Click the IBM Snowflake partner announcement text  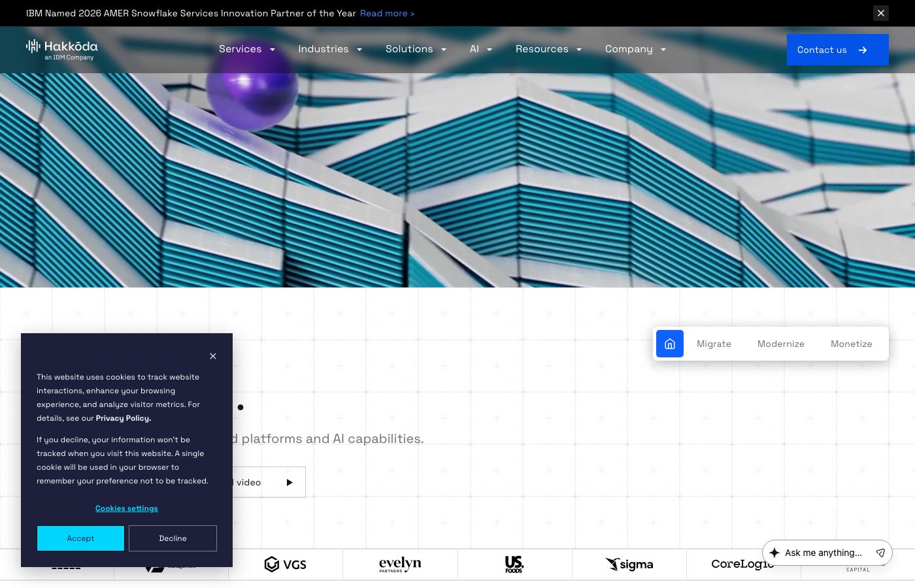[x=191, y=13]
